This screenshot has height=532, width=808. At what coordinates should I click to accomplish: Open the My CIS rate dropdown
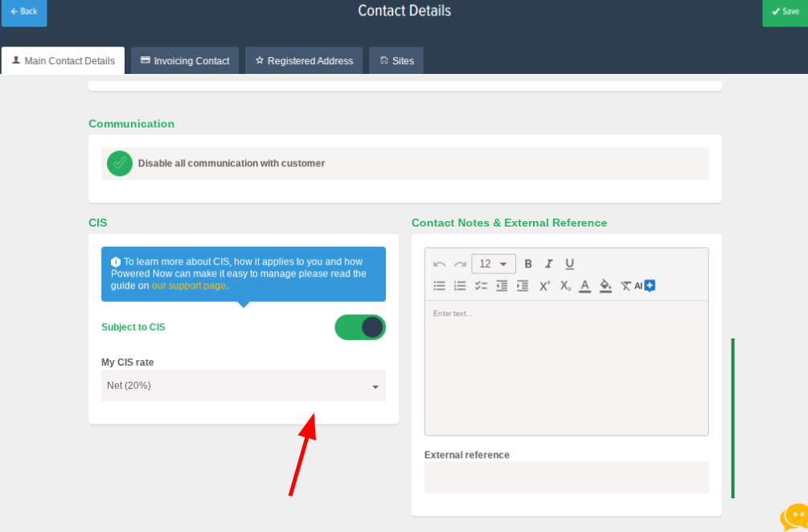pos(243,386)
